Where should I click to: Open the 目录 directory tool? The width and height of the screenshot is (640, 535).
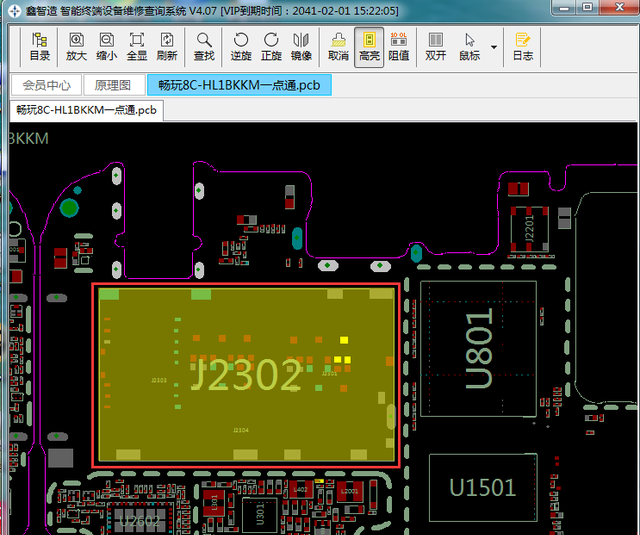[40, 47]
